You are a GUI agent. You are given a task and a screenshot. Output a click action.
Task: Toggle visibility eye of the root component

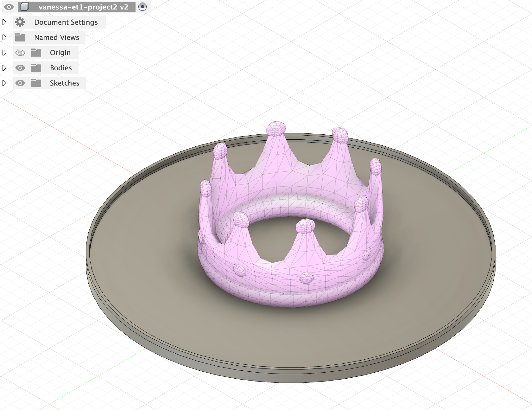pos(9,7)
